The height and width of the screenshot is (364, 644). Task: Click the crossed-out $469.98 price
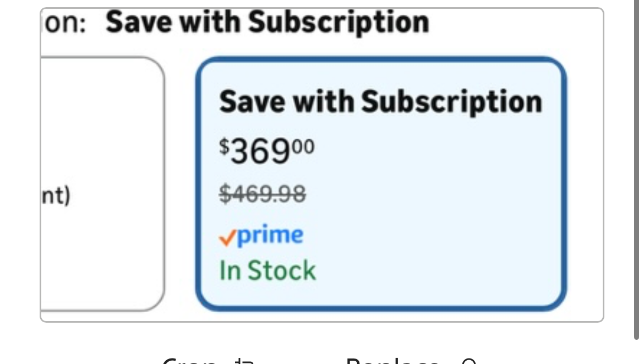click(x=263, y=193)
